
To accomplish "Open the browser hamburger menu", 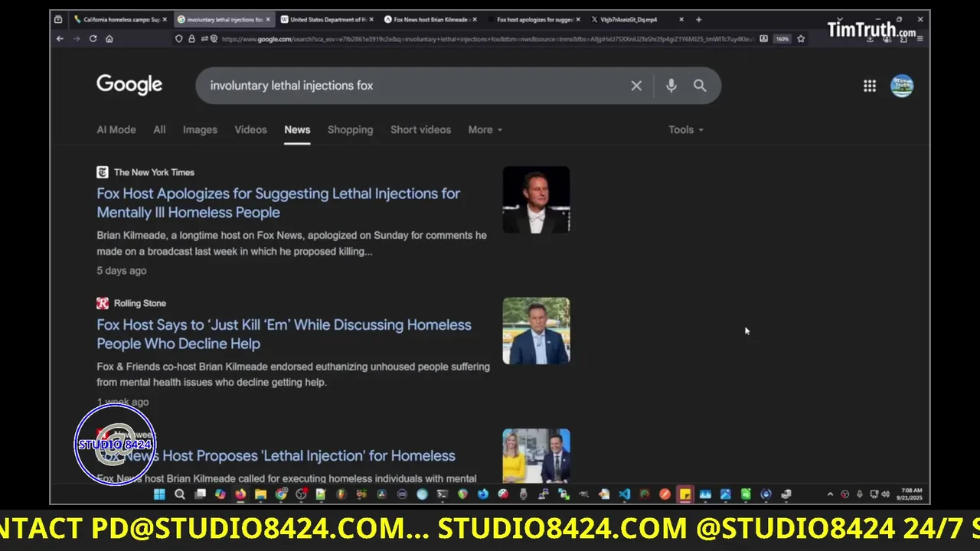I will 920,38.
